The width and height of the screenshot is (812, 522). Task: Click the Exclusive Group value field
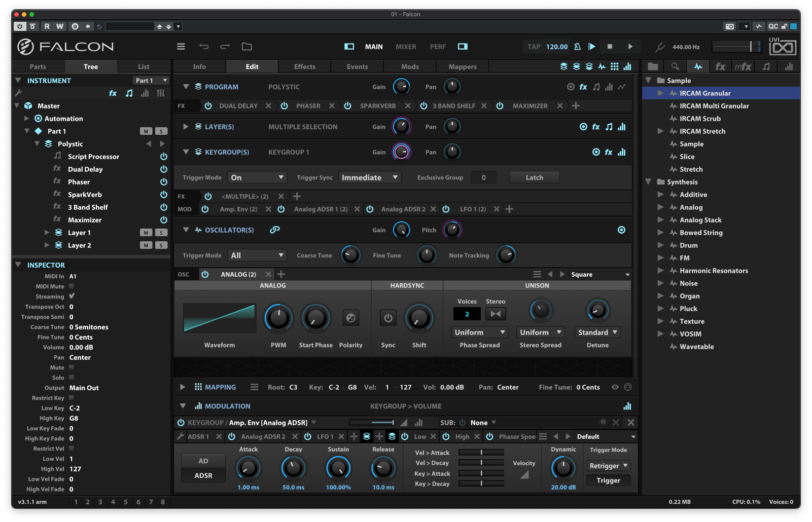pos(484,177)
